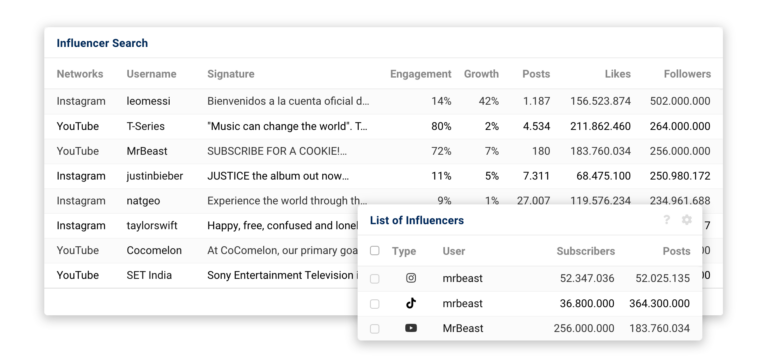This screenshot has height=363, width=768.
Task: Check the box for TikTok mrbeast row
Action: [375, 304]
